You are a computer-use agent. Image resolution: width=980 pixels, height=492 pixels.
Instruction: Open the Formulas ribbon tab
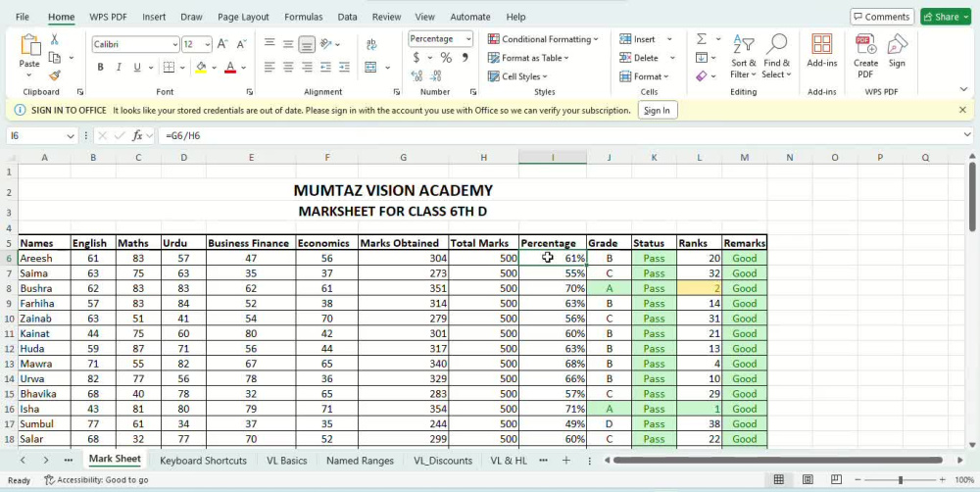coord(303,17)
